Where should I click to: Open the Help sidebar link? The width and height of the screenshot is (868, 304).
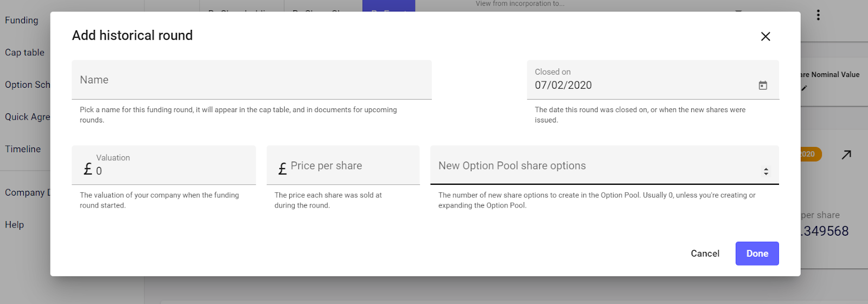pyautogui.click(x=15, y=225)
